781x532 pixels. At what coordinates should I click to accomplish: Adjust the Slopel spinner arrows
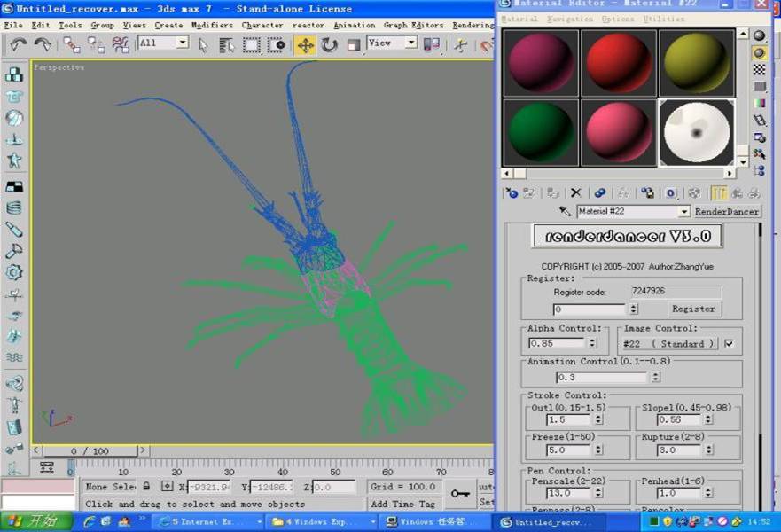(708, 420)
